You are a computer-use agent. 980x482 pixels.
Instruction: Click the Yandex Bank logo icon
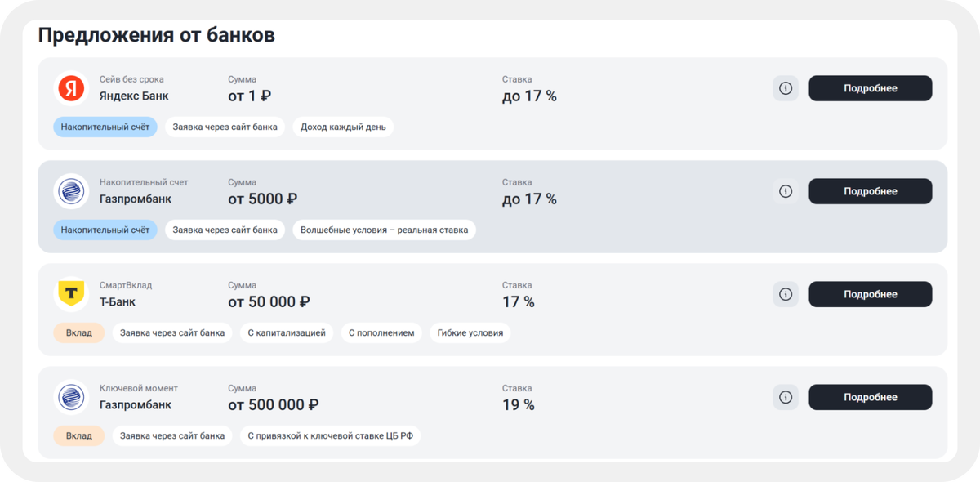click(x=71, y=88)
